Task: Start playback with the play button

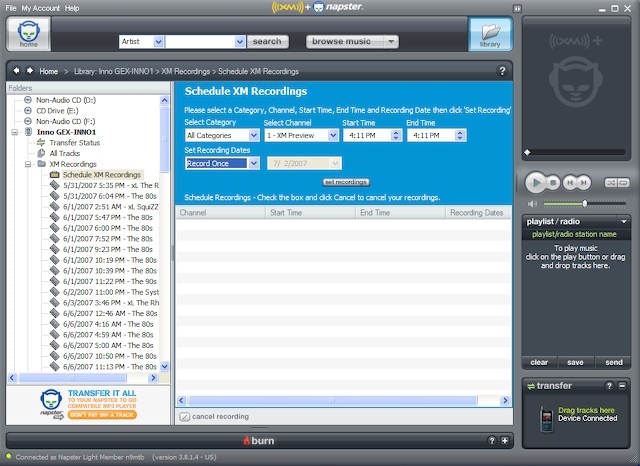Action: tap(536, 183)
